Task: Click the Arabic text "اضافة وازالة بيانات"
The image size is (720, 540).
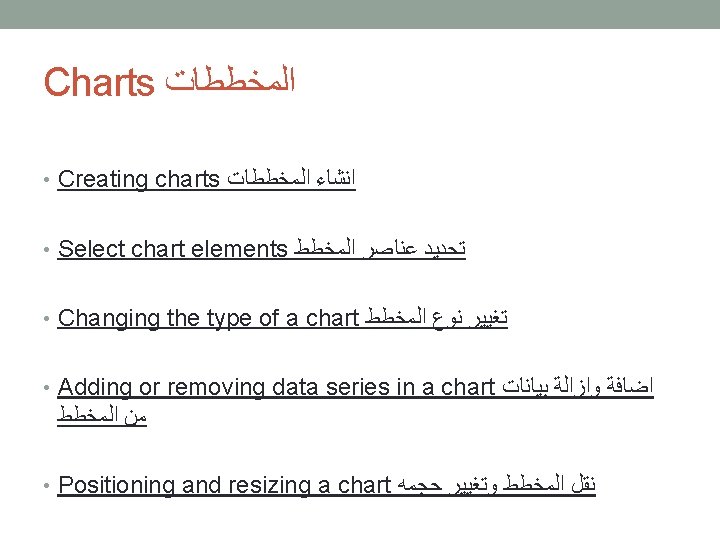Action: (577, 386)
